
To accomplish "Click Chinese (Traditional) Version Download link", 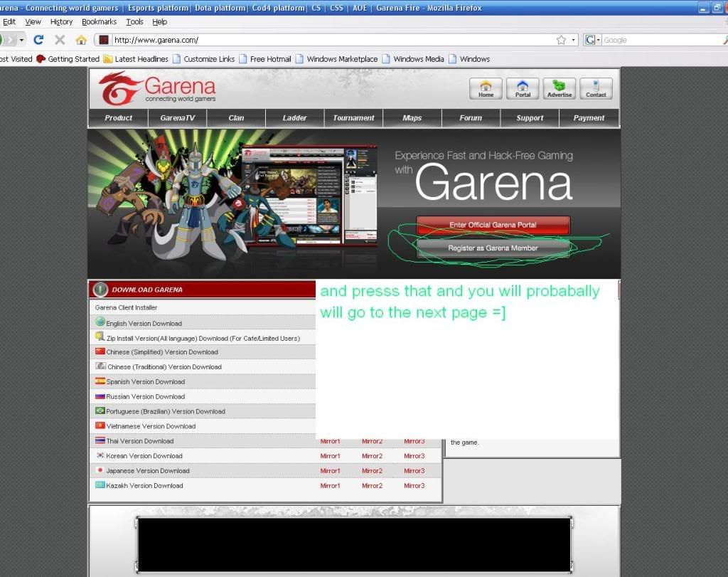I will tap(164, 366).
